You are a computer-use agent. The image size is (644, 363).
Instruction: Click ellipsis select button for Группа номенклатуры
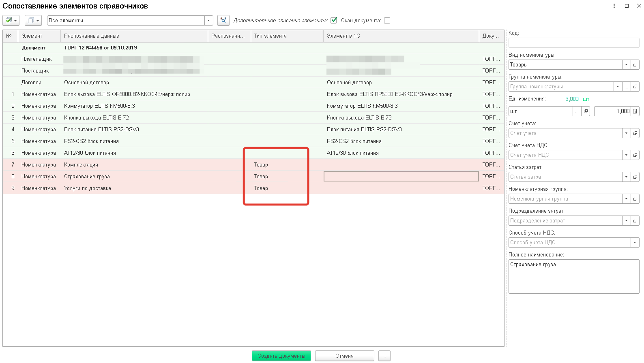click(x=627, y=87)
